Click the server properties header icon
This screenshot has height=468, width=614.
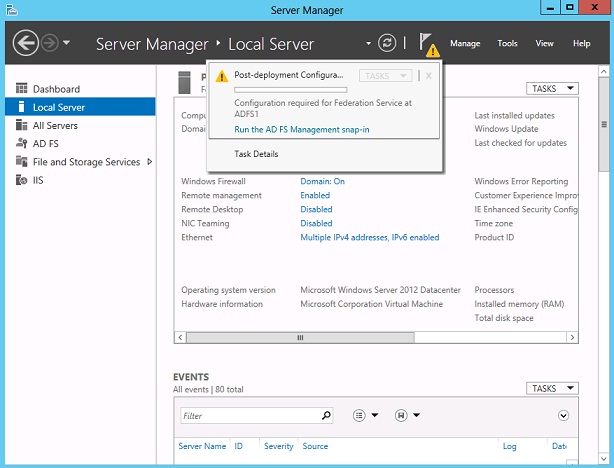(184, 82)
